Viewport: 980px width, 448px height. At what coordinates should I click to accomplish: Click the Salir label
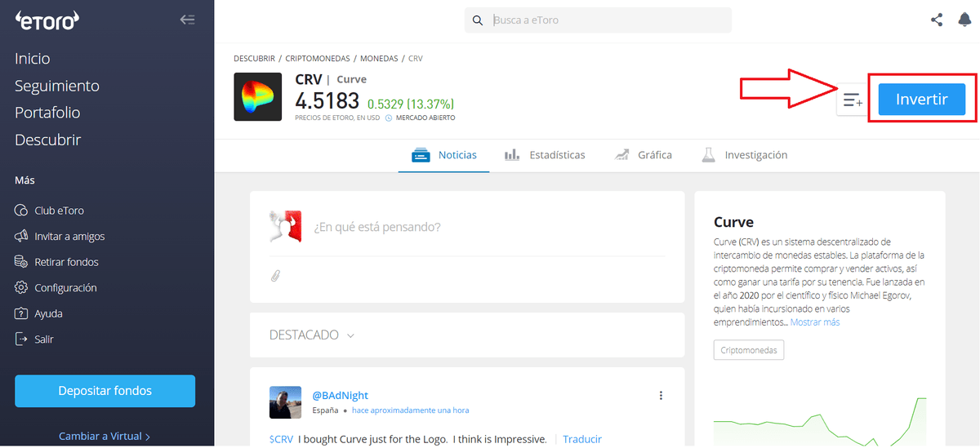tap(44, 339)
